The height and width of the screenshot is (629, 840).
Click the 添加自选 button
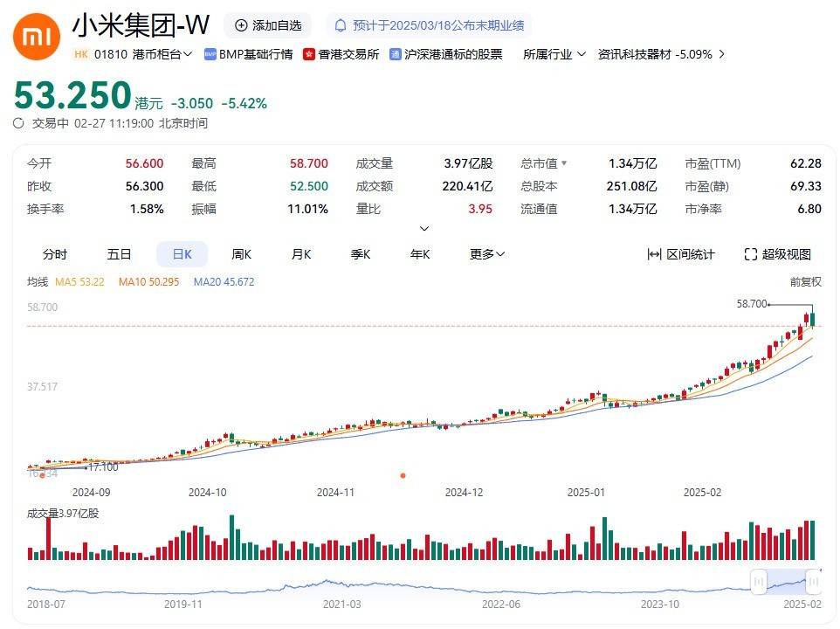tap(268, 25)
